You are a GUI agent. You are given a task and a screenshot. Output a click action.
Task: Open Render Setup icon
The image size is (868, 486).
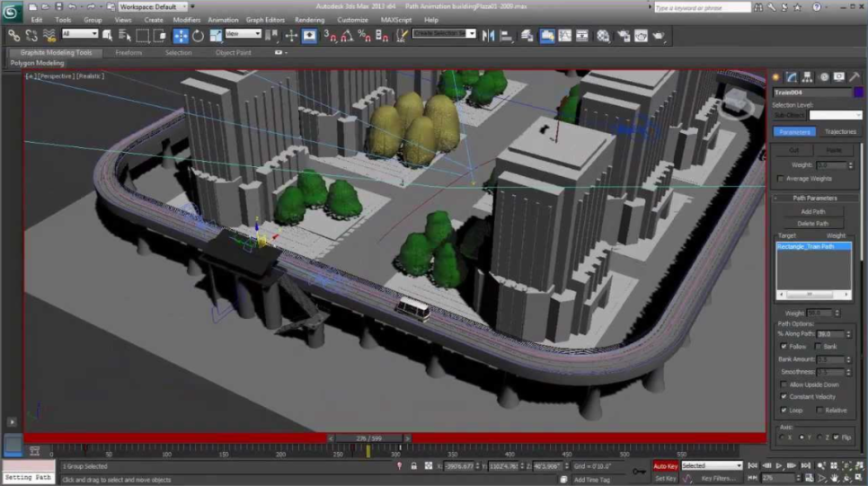point(624,36)
